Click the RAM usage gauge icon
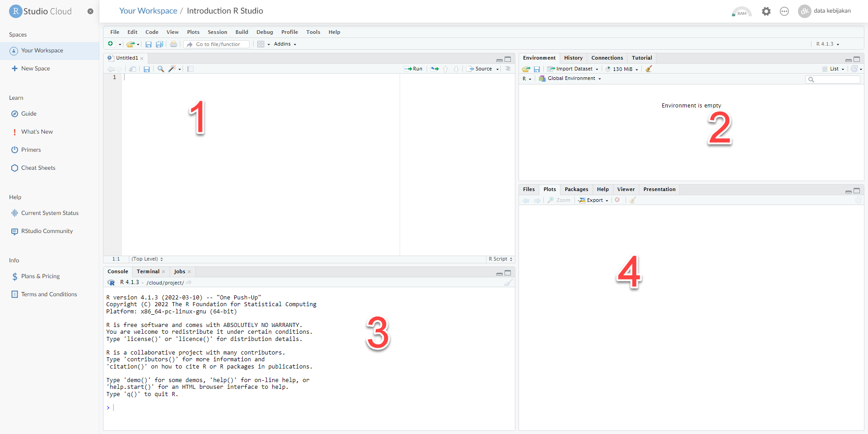 tap(741, 11)
